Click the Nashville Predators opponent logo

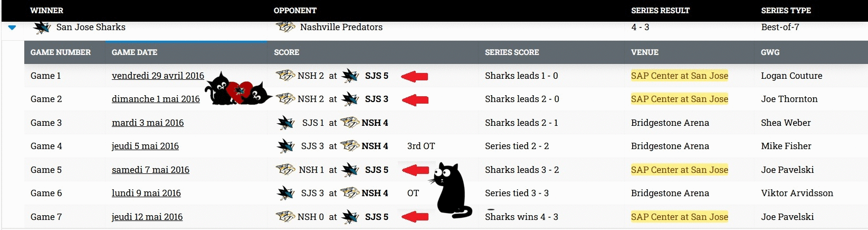pyautogui.click(x=285, y=27)
